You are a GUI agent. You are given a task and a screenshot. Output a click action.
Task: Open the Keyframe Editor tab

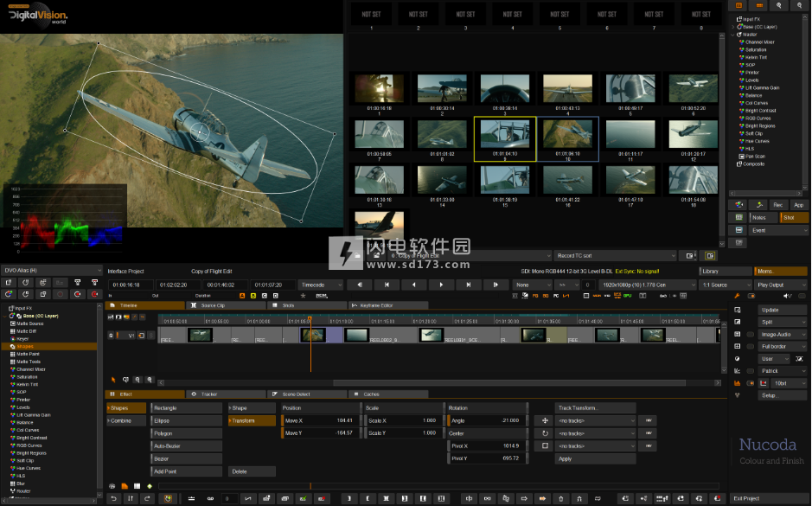pos(389,305)
